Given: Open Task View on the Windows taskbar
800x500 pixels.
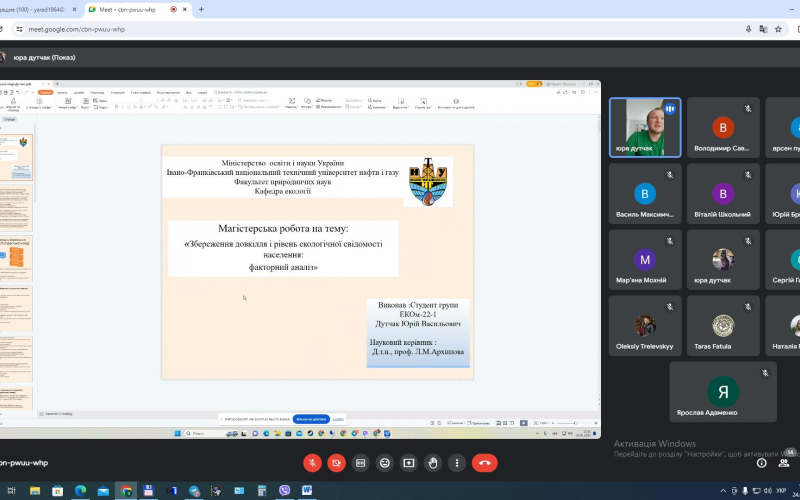Looking at the screenshot, I should pos(11,491).
